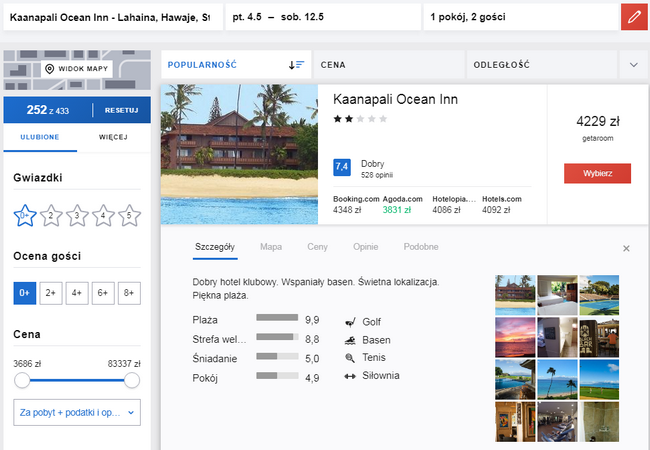Click the minimum price slider handle
Viewport: 650px width, 450px height.
click(22, 380)
